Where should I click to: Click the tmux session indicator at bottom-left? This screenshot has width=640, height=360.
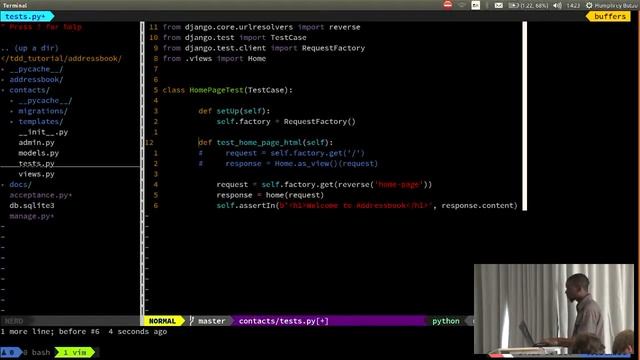point(10,352)
